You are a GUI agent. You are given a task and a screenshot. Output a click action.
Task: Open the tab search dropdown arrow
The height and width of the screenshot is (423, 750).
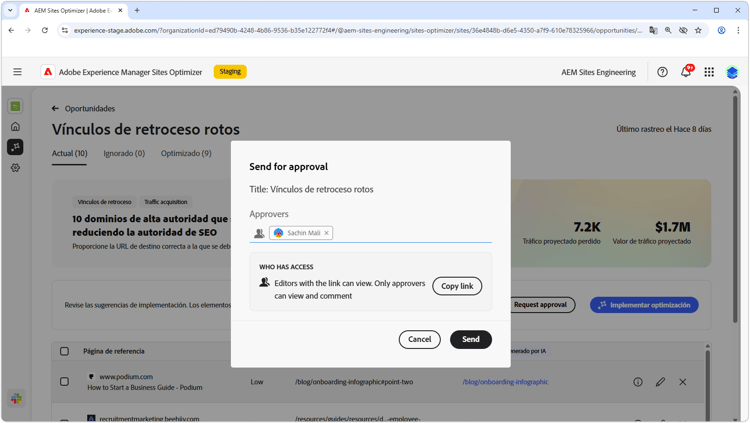tap(10, 10)
